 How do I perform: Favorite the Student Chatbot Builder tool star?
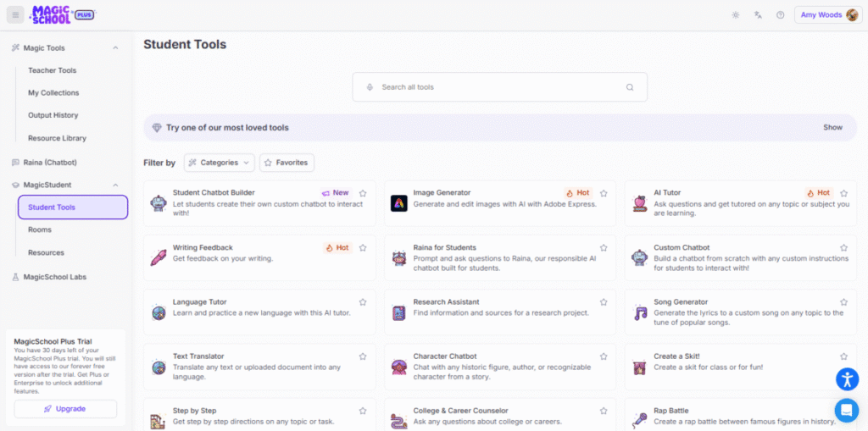pos(363,193)
